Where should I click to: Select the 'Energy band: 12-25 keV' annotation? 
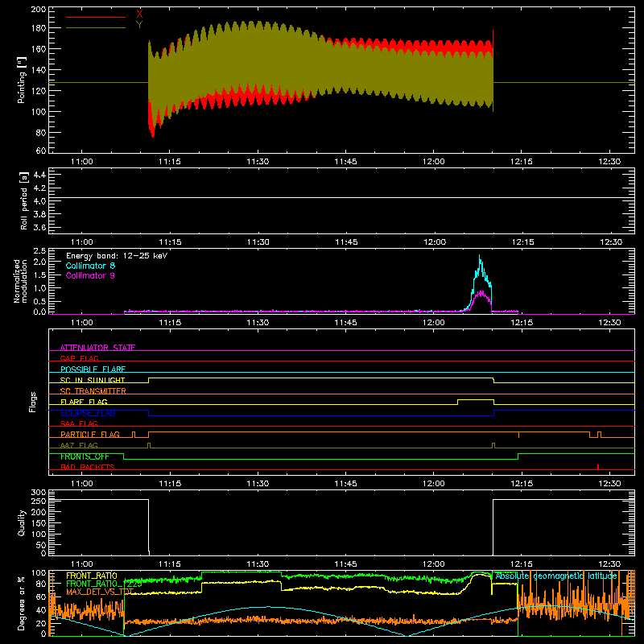[x=117, y=256]
